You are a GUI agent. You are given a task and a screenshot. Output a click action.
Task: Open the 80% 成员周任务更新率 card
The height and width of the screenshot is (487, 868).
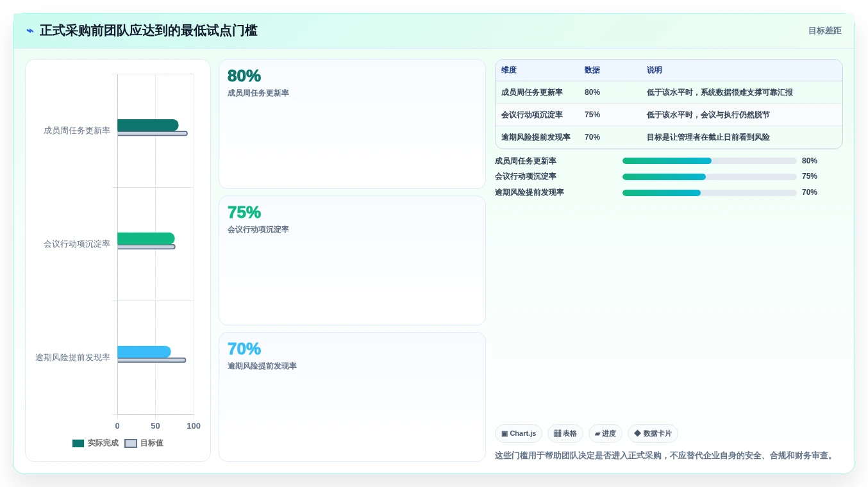click(352, 124)
